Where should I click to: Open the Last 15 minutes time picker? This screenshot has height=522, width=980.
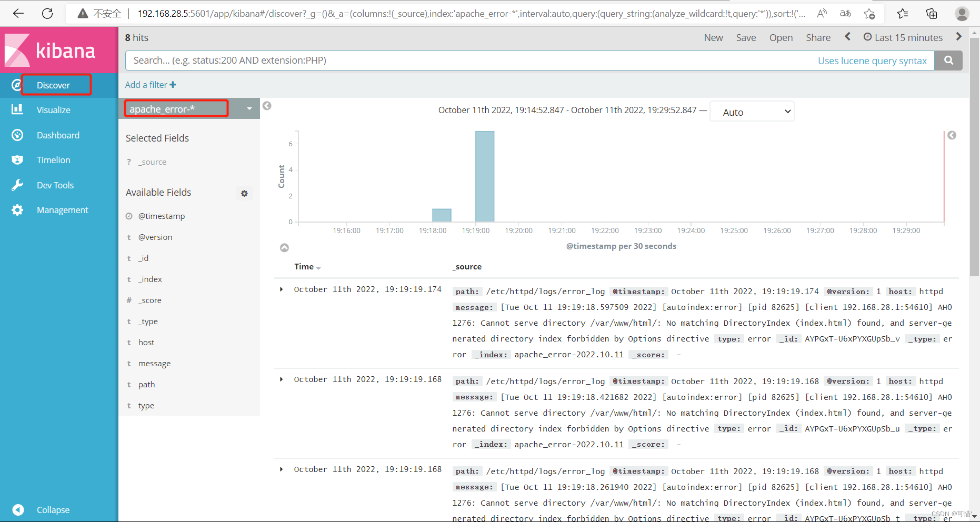pos(903,37)
